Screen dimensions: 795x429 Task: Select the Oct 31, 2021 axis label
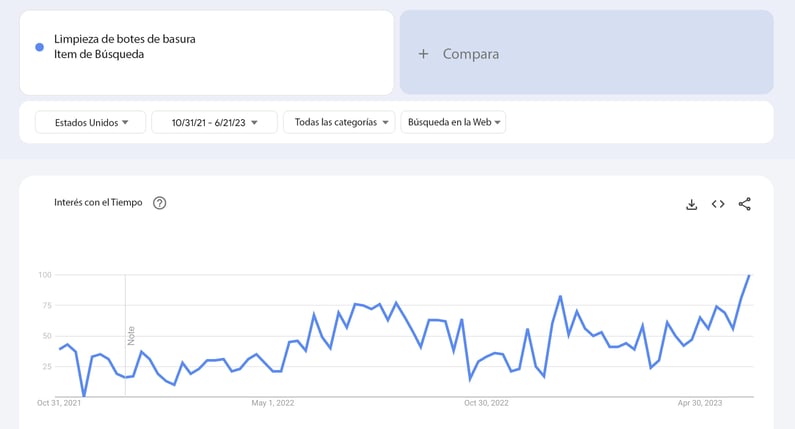(x=59, y=404)
